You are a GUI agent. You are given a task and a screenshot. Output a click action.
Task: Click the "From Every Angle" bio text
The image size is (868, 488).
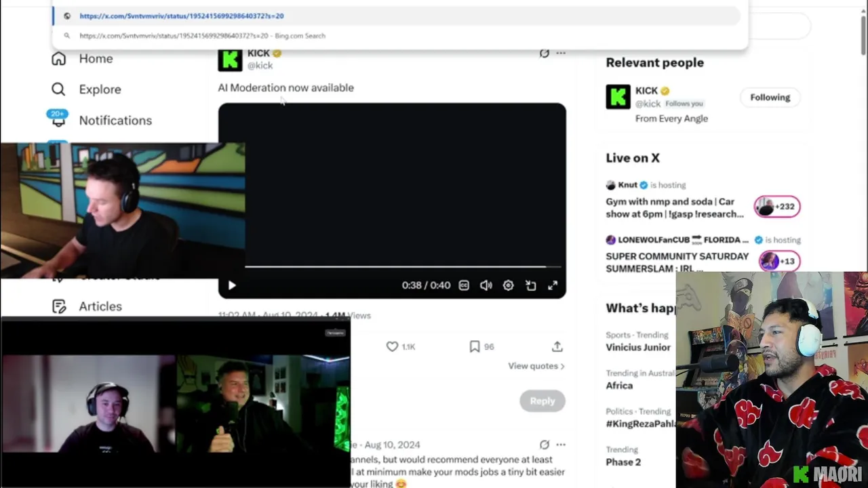(671, 119)
